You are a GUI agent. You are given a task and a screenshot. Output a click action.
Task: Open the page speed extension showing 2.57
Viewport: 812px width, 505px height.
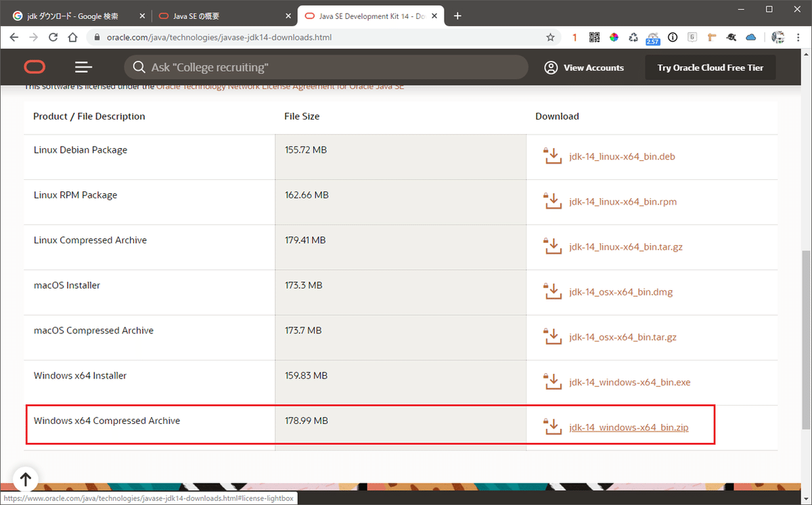[653, 38]
